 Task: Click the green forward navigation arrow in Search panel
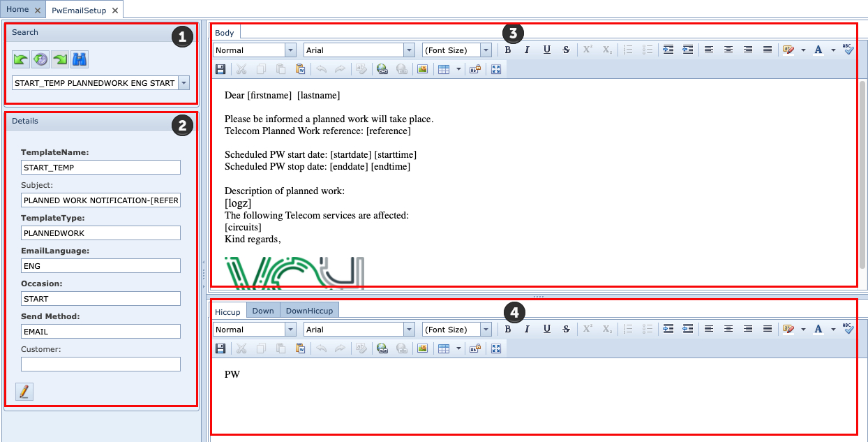tap(59, 59)
